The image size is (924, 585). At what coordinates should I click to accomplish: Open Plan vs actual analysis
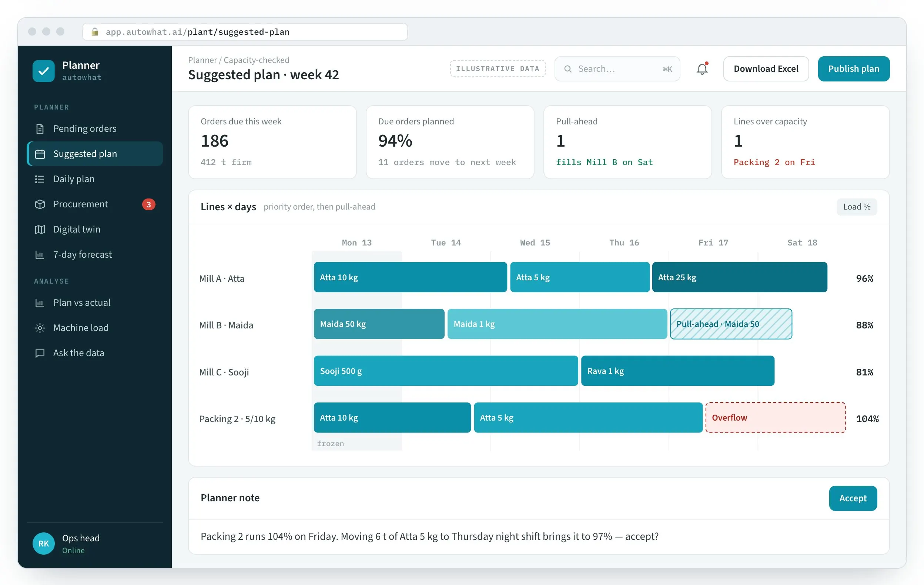(x=94, y=303)
